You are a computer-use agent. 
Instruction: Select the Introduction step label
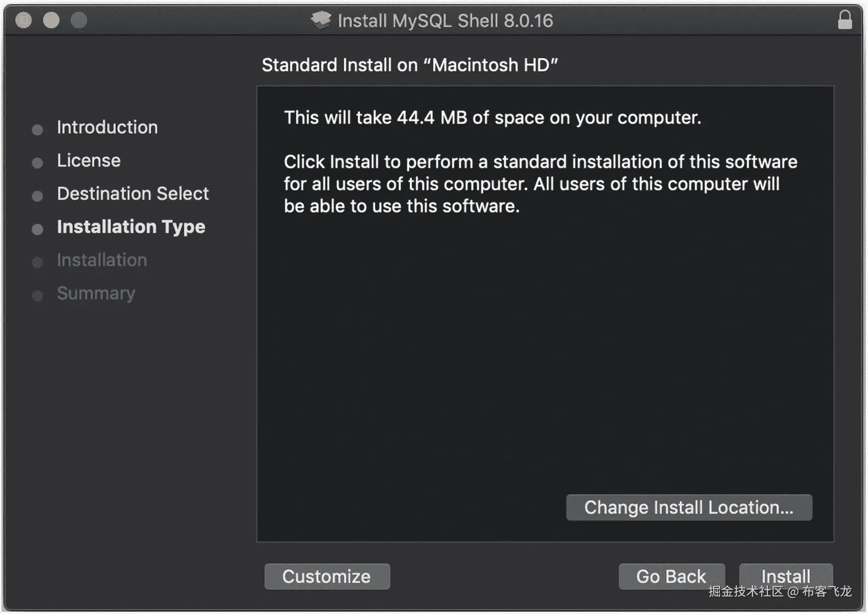point(107,127)
